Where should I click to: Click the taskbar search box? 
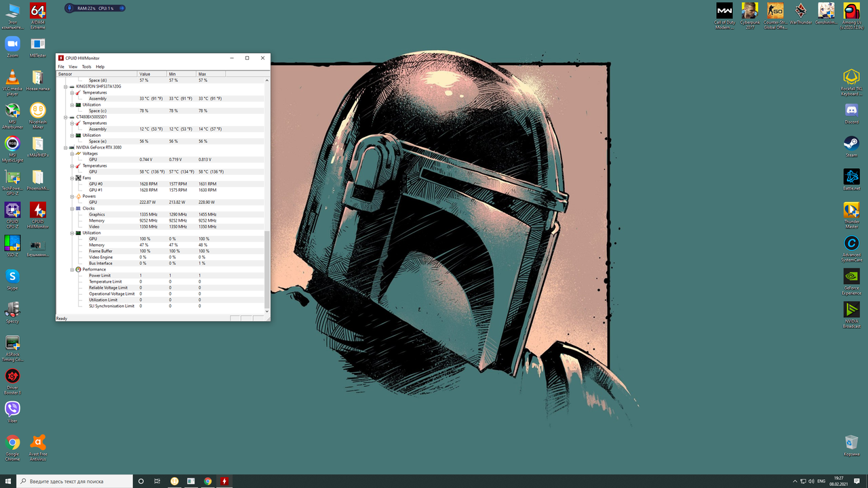point(75,481)
